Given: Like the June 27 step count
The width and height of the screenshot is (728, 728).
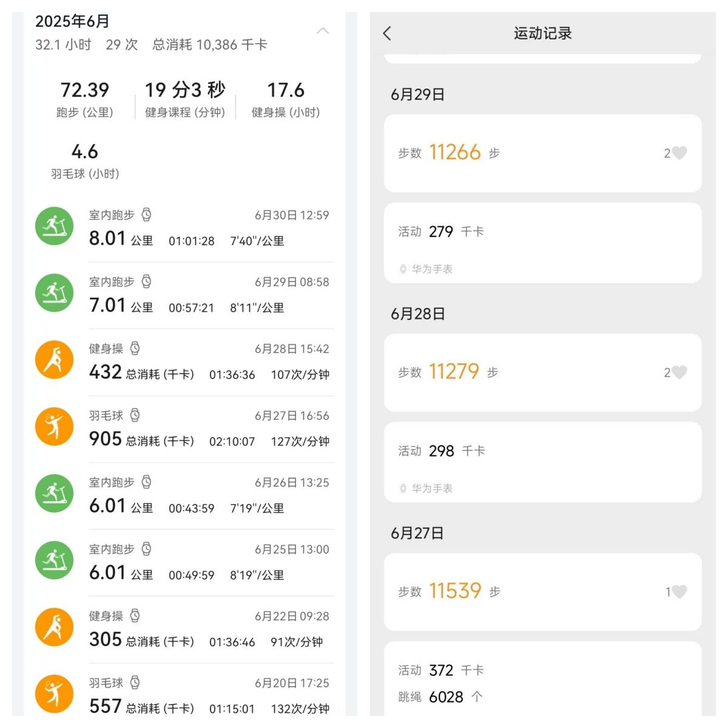Looking at the screenshot, I should (x=679, y=591).
